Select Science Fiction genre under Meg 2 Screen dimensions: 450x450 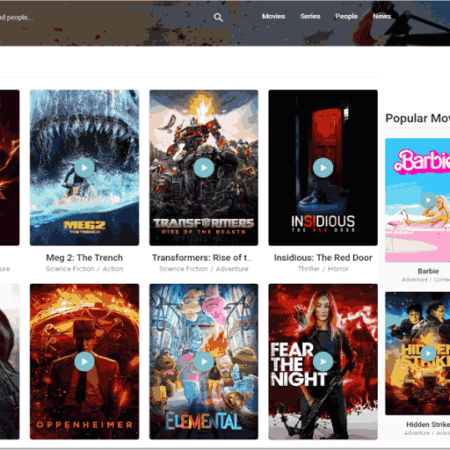tap(70, 269)
